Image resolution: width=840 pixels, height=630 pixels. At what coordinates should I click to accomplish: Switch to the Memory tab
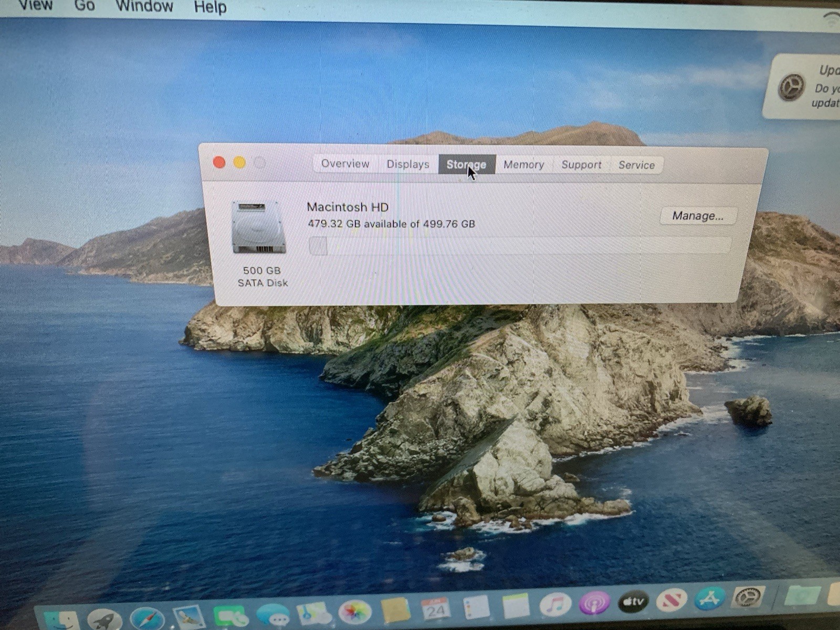coord(523,165)
